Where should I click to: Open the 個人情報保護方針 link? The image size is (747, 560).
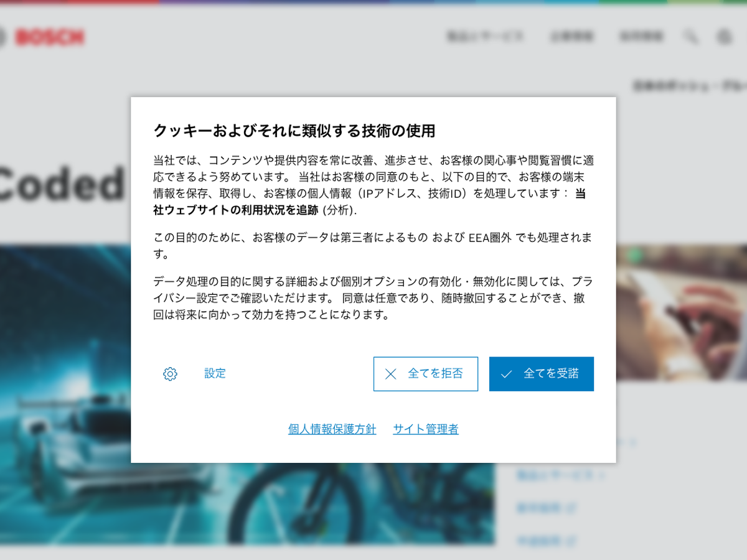tap(332, 429)
